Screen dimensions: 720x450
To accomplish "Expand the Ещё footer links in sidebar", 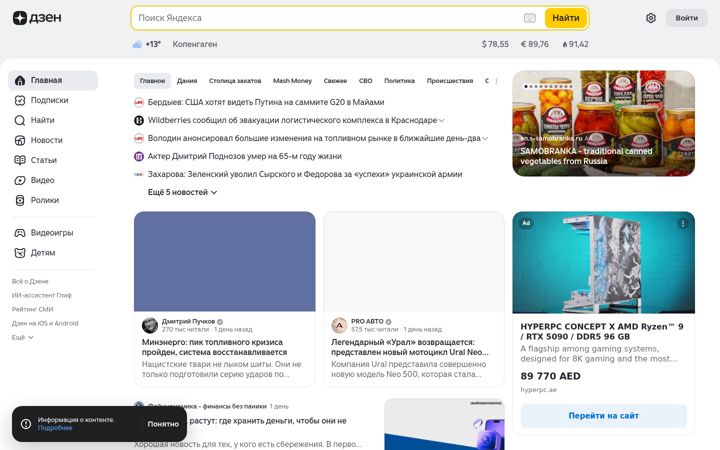I will point(22,338).
